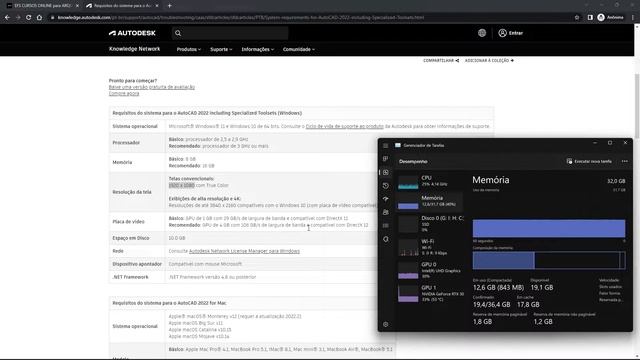
Task: Select CPU performance graph entry
Action: click(x=430, y=181)
